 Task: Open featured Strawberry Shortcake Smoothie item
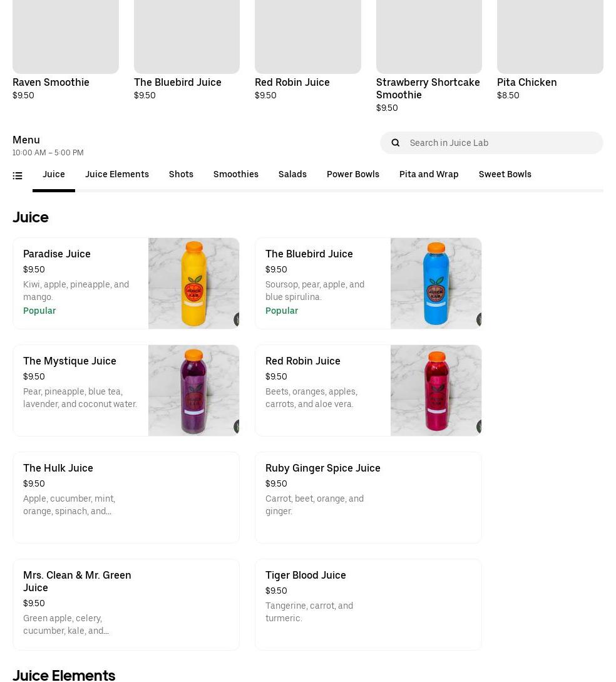pyautogui.click(x=428, y=88)
